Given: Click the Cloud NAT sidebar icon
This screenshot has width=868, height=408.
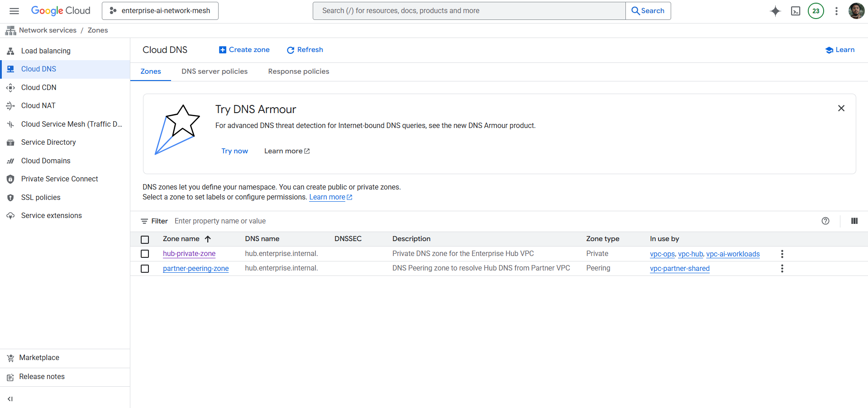Looking at the screenshot, I should (x=10, y=106).
